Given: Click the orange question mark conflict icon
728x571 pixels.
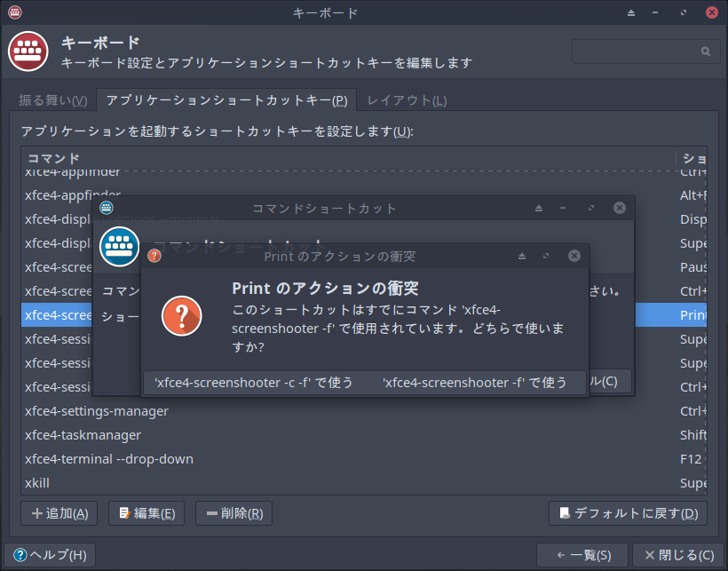Looking at the screenshot, I should click(181, 316).
